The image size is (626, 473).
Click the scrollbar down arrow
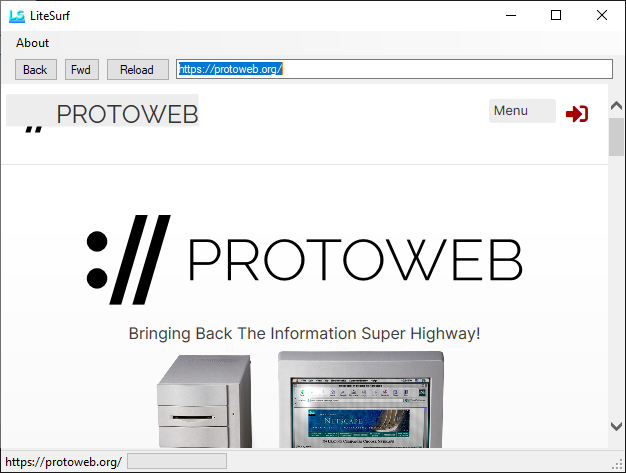(x=616, y=426)
